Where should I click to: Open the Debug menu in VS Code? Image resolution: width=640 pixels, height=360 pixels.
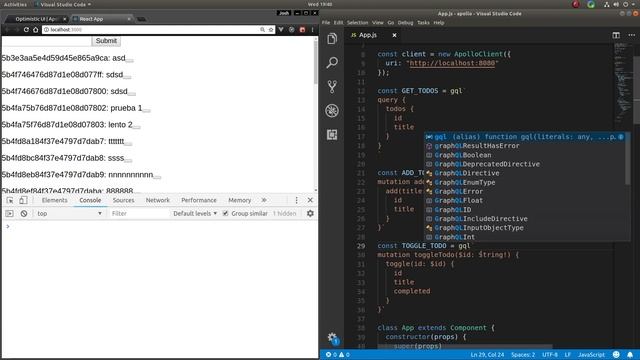tap(405, 23)
